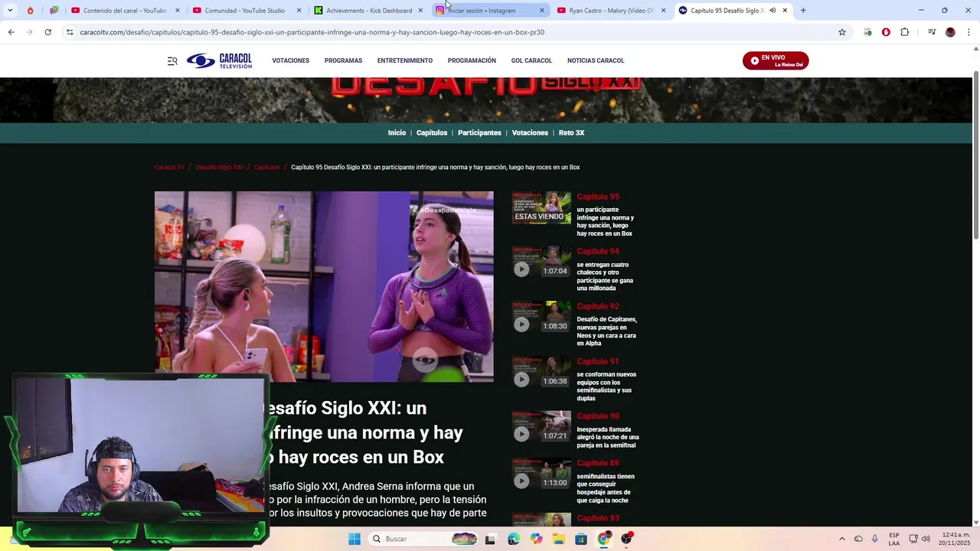
Task: Open Noticias Caracol in the navigation
Action: [596, 60]
